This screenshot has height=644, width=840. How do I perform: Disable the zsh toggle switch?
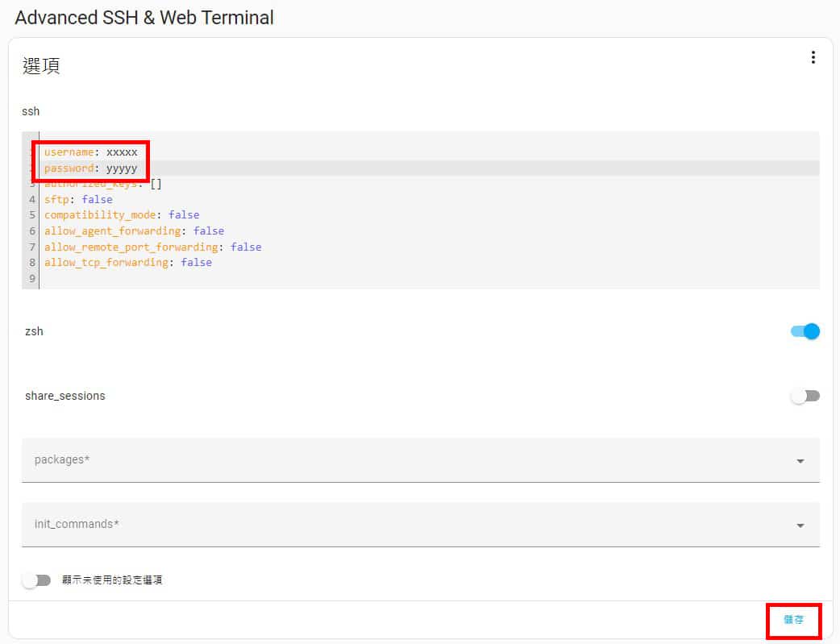point(805,331)
